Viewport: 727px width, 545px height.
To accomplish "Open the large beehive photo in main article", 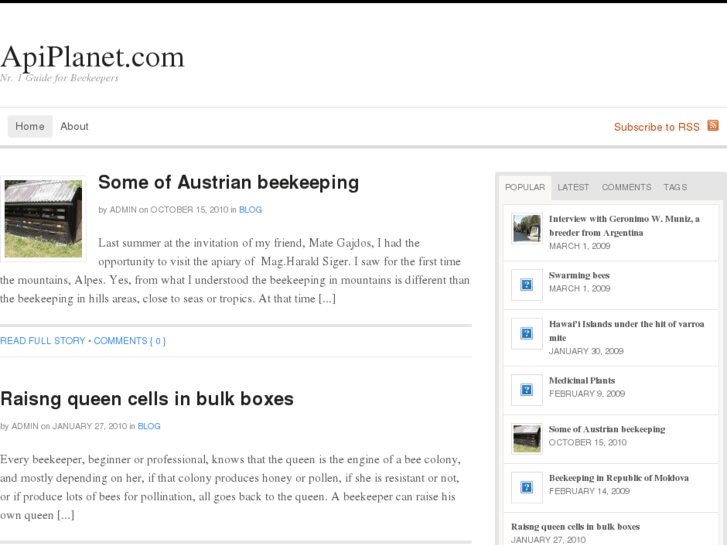I will pos(43,219).
